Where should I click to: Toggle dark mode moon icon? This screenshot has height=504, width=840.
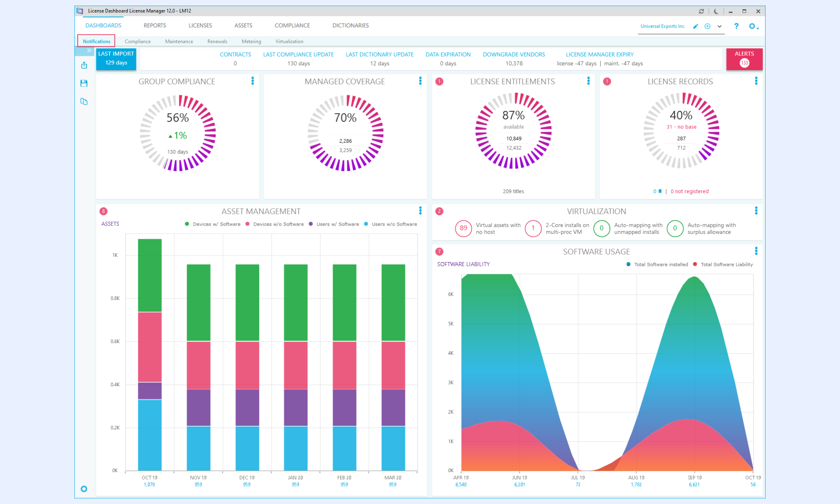click(x=716, y=11)
